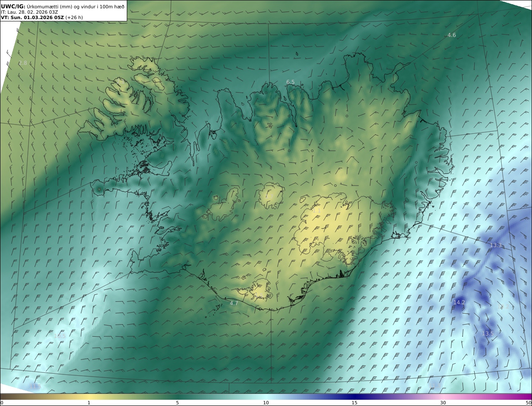Click the colorbar tick label 0
This screenshot has height=406, width=532.
(2, 403)
